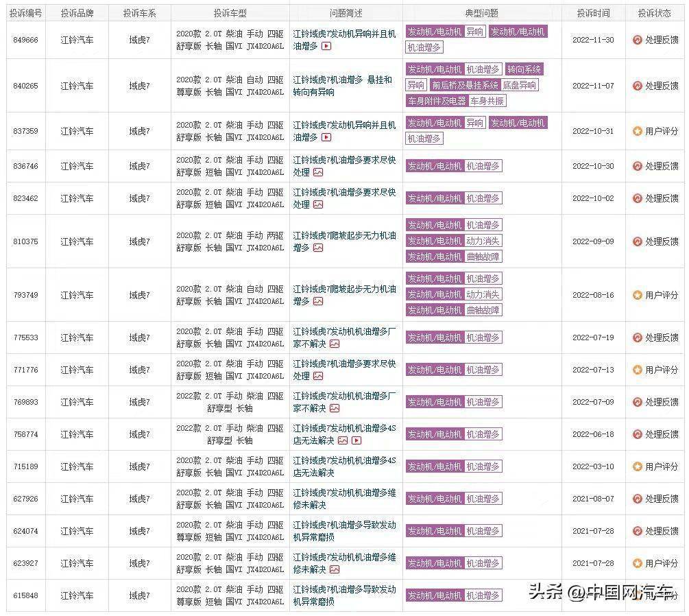Click the 投诉车型 column header
Image resolution: width=689 pixels, height=616 pixels.
click(230, 13)
